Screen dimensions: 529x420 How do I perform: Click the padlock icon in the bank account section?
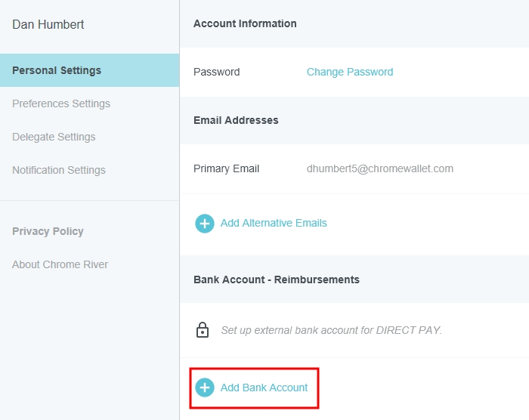203,330
